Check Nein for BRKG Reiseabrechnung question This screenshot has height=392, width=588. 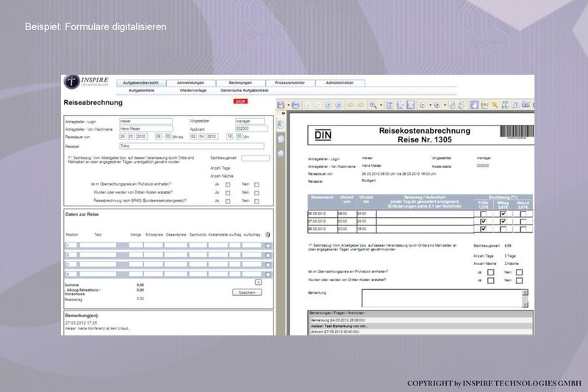pyautogui.click(x=257, y=201)
